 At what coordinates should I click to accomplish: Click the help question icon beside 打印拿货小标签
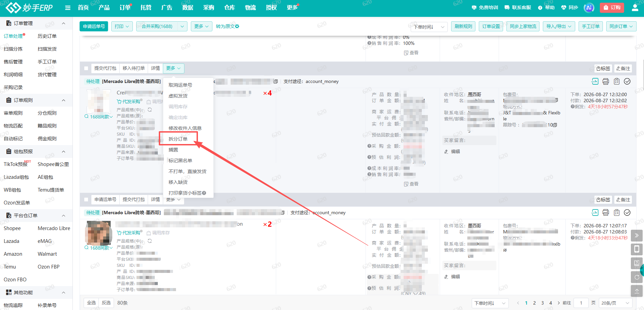pyautogui.click(x=204, y=193)
